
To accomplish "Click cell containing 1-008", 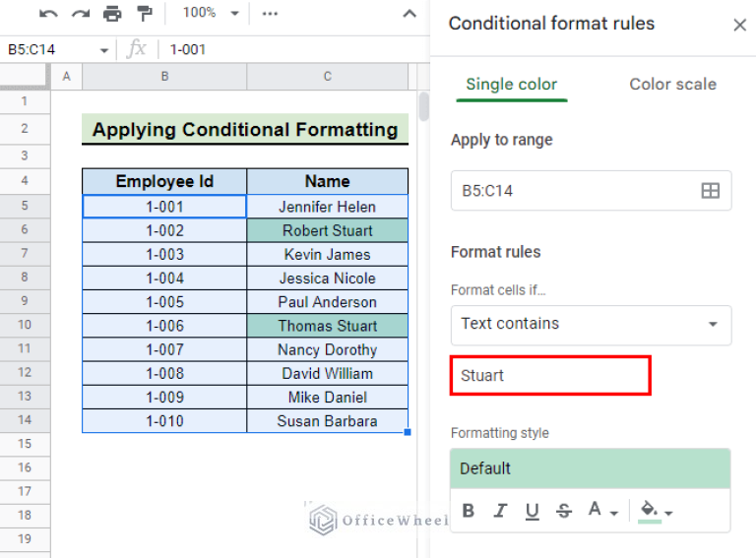I will pyautogui.click(x=164, y=373).
